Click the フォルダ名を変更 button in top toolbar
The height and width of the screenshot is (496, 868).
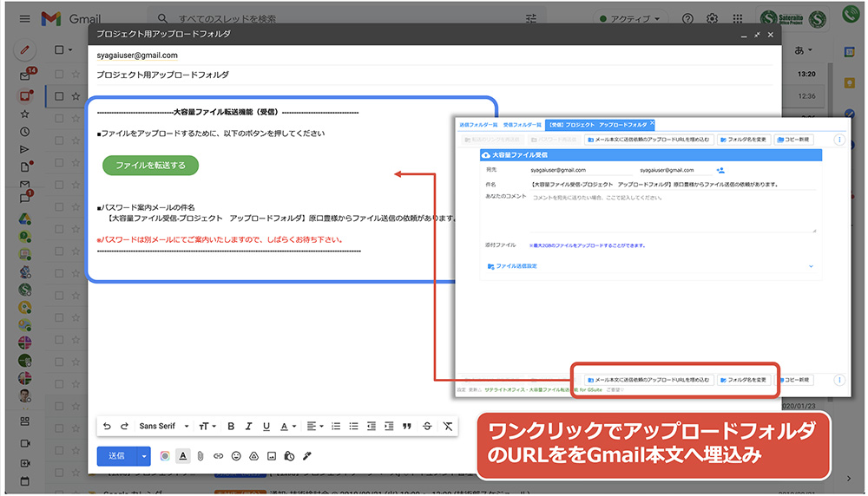744,139
